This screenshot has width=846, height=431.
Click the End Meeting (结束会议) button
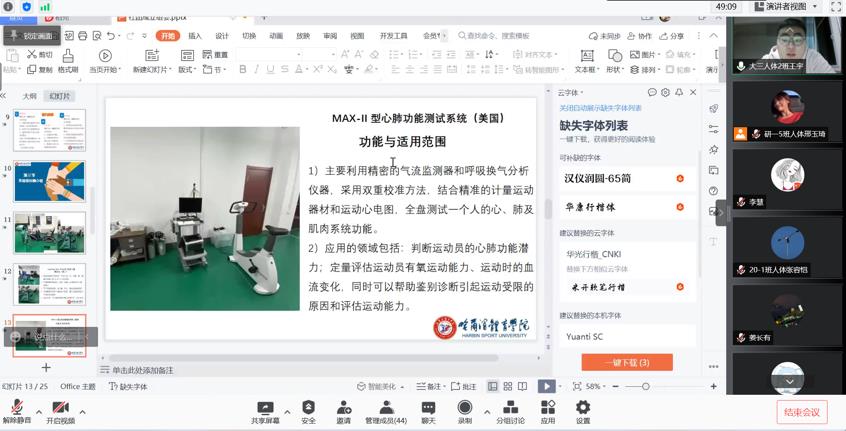801,411
